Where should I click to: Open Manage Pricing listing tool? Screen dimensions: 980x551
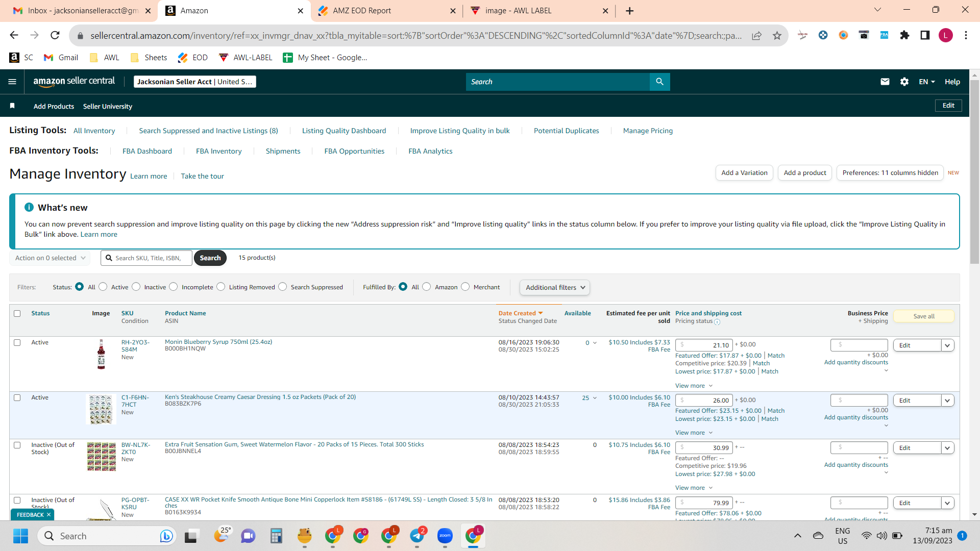point(648,131)
